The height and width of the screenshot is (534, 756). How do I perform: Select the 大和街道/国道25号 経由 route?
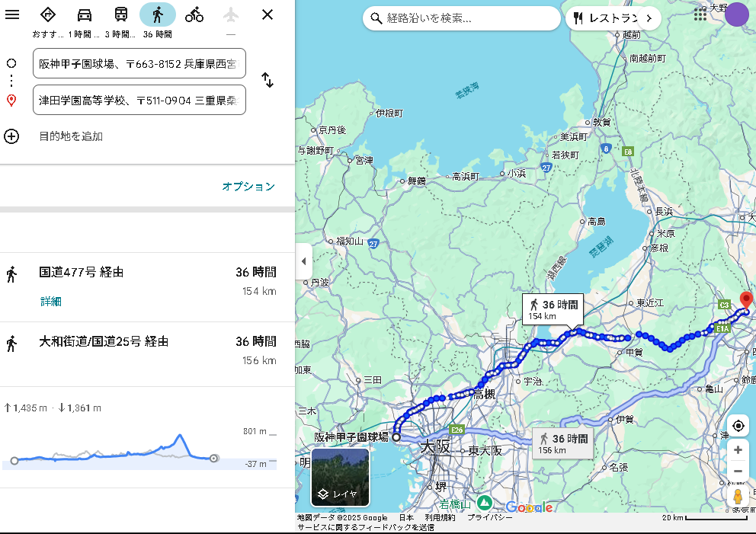point(148,354)
